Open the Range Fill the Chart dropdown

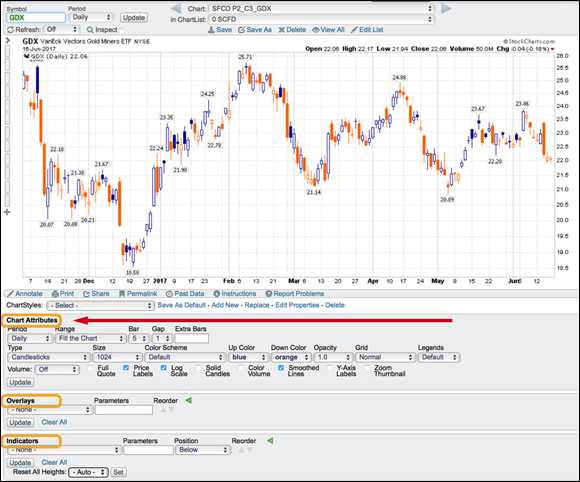pos(90,338)
